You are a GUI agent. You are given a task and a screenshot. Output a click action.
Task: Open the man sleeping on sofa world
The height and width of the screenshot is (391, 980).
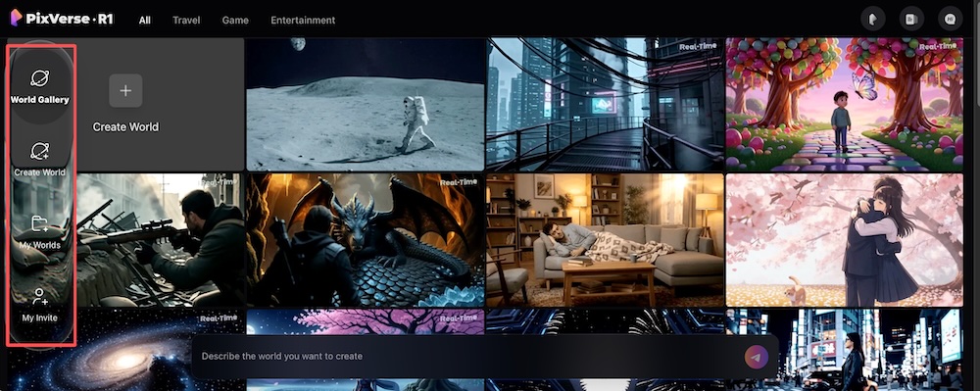pyautogui.click(x=605, y=240)
